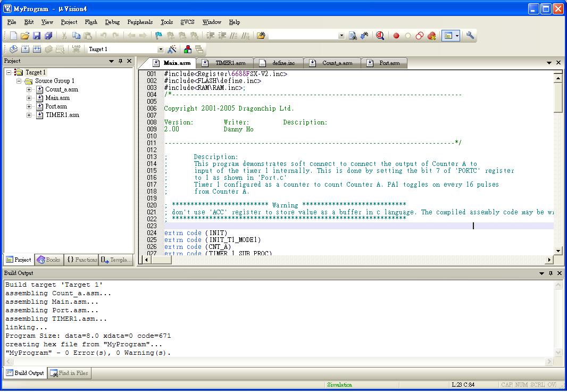Switch to the Find in Files tab
567x392 pixels.
tap(70, 373)
